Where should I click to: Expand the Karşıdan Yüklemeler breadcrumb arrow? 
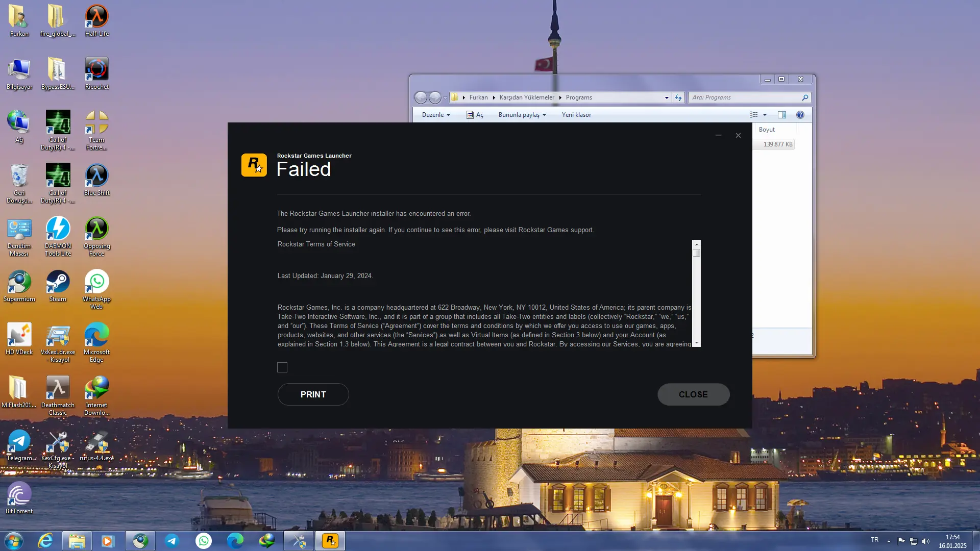(x=560, y=97)
